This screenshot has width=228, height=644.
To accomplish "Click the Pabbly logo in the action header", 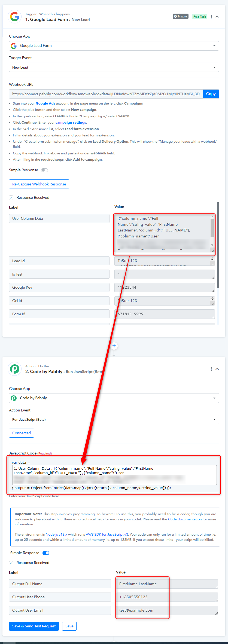I will [15, 369].
